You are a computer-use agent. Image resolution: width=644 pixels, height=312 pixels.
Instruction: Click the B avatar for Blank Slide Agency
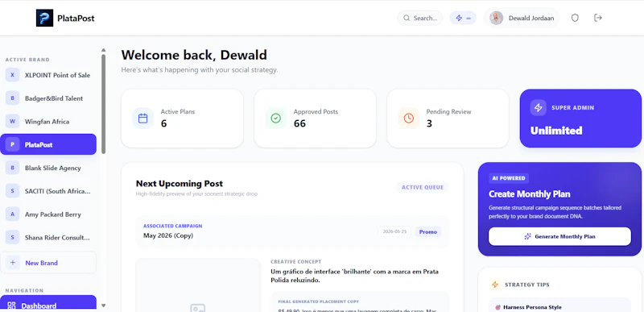coord(12,168)
